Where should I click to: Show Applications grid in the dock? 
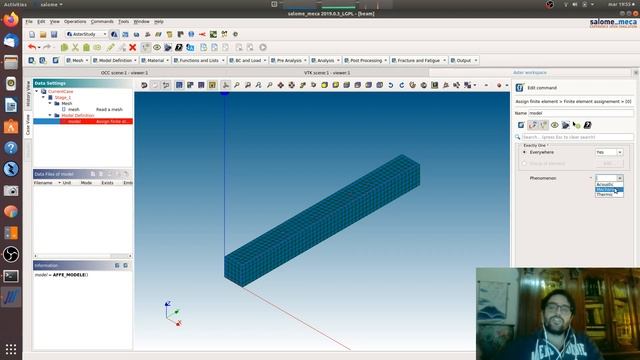[x=11, y=349]
